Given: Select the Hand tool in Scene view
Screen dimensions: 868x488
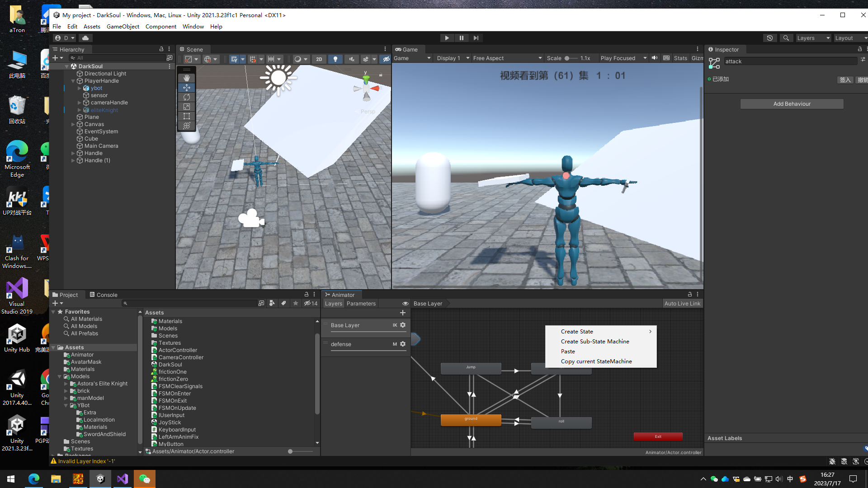Looking at the screenshot, I should [186, 78].
